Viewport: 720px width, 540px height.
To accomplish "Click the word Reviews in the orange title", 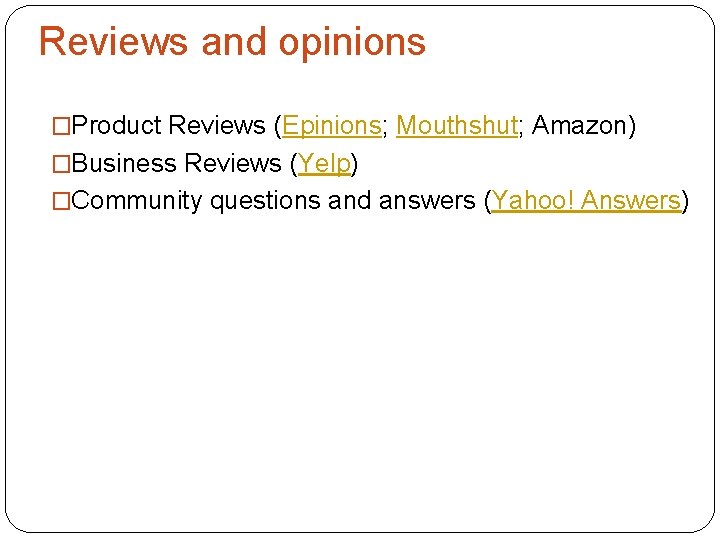I will [x=113, y=41].
